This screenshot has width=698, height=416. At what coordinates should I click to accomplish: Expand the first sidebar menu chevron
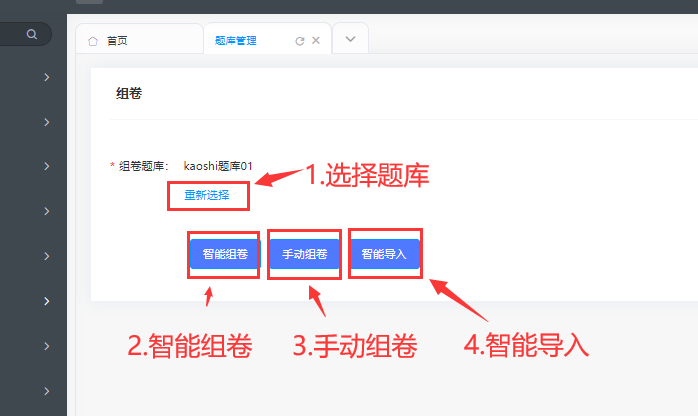pyautogui.click(x=47, y=77)
